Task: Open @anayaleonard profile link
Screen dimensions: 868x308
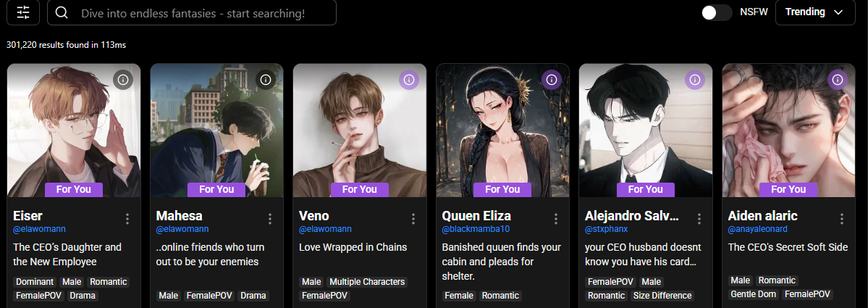Action: (757, 229)
